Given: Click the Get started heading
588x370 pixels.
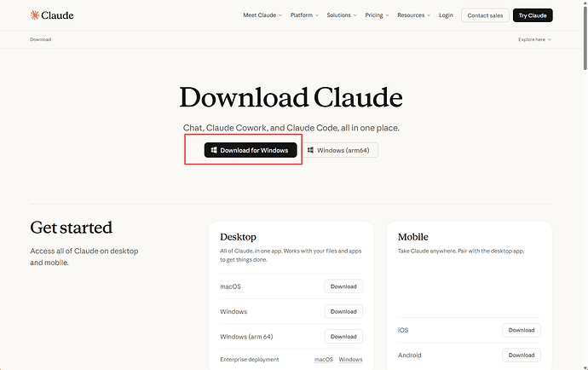Looking at the screenshot, I should pos(72,228).
